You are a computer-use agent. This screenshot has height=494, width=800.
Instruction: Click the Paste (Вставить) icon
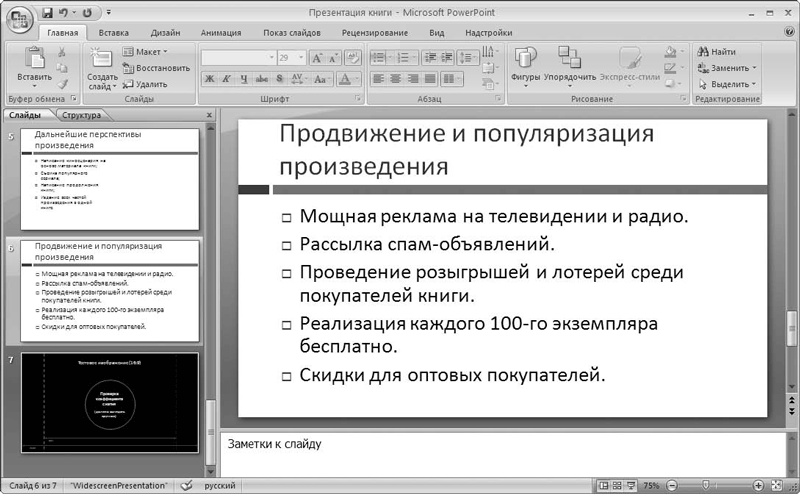click(34, 64)
